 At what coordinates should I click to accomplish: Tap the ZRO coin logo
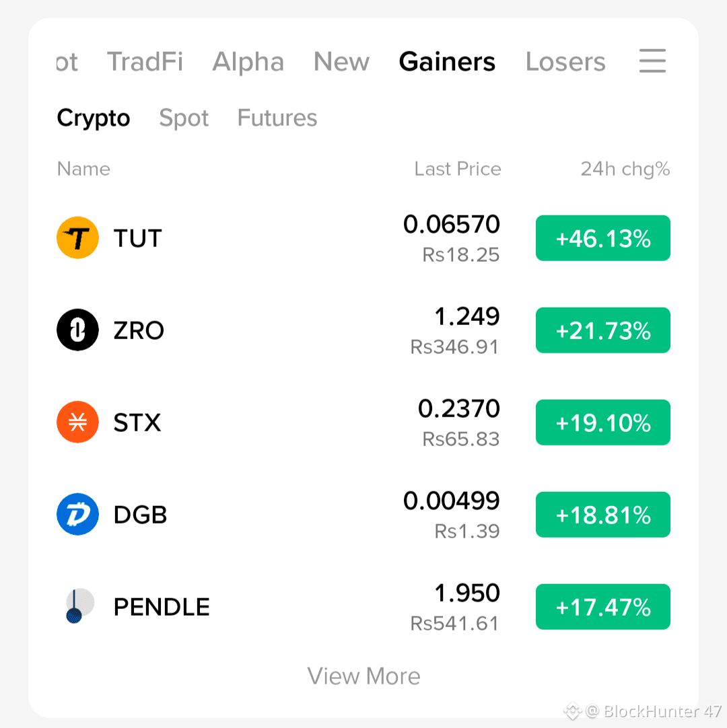tap(77, 330)
